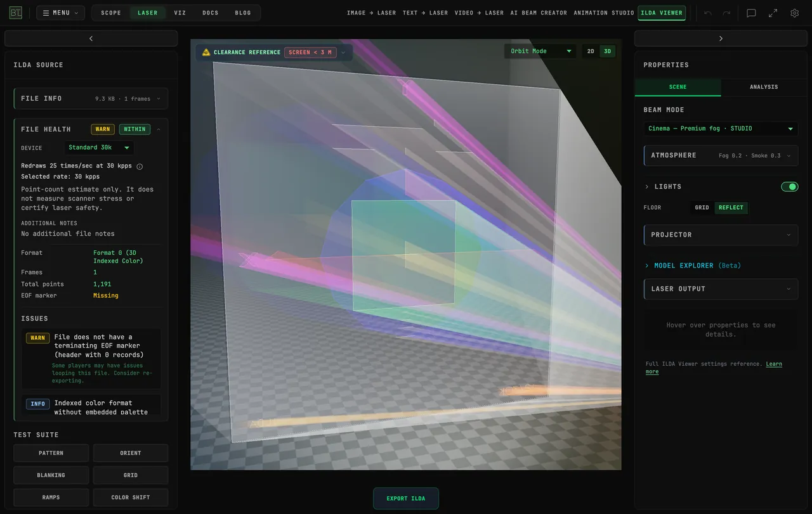The image size is (812, 514).
Task: Switch the viewport to 2D
Action: pyautogui.click(x=591, y=51)
